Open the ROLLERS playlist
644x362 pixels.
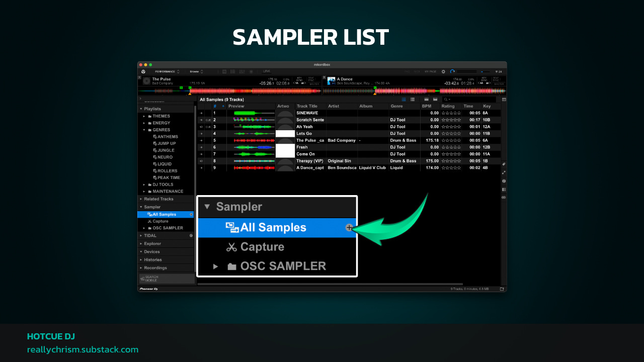[x=167, y=170]
